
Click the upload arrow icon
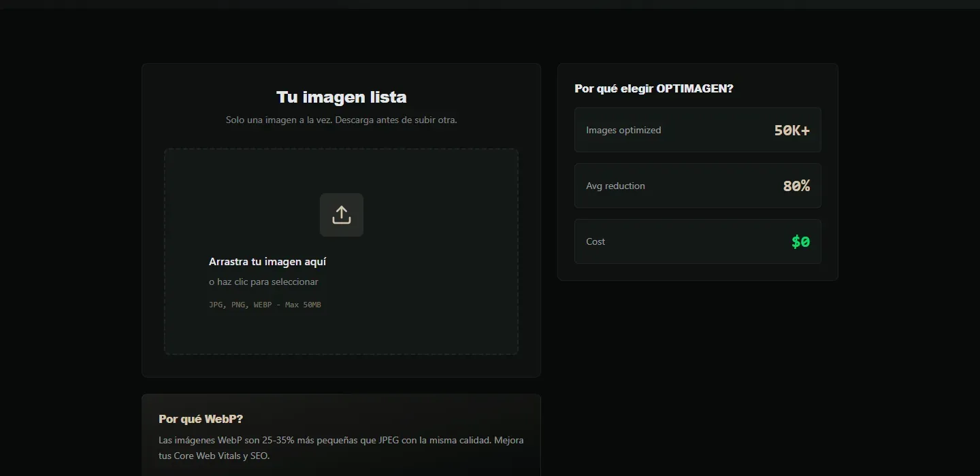[342, 215]
